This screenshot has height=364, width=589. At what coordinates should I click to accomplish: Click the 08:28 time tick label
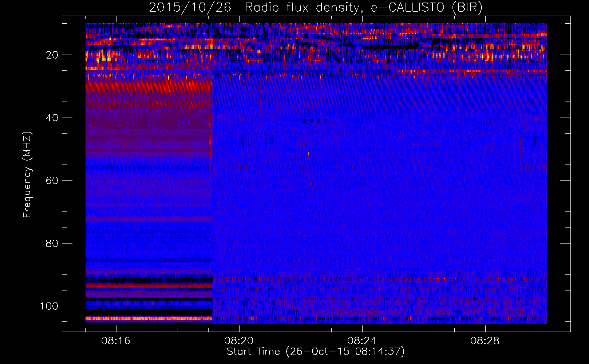pos(485,341)
